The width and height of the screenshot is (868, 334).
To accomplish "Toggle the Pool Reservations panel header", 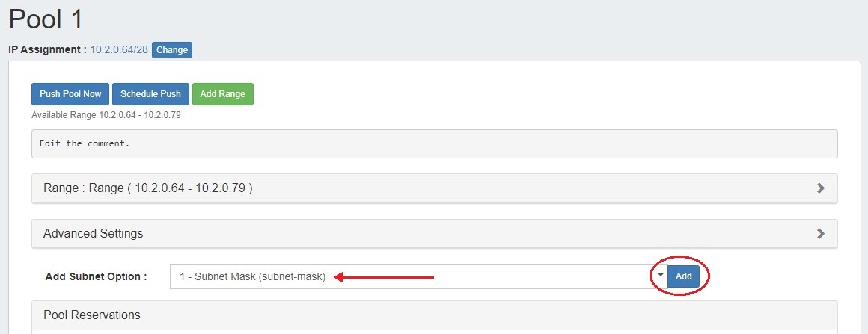I will pos(92,315).
